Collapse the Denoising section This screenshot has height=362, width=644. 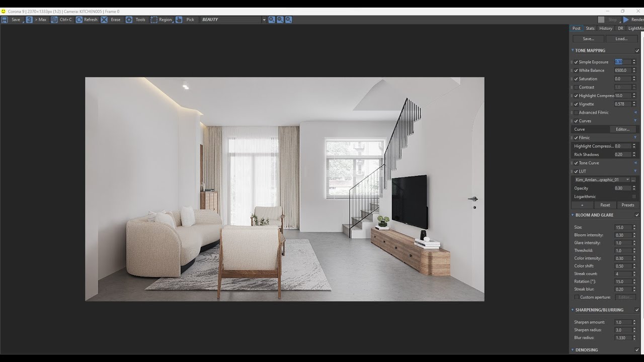[573, 350]
